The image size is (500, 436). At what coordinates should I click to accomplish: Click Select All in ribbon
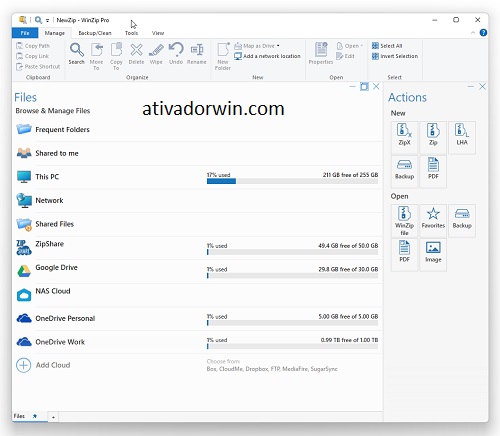click(387, 46)
